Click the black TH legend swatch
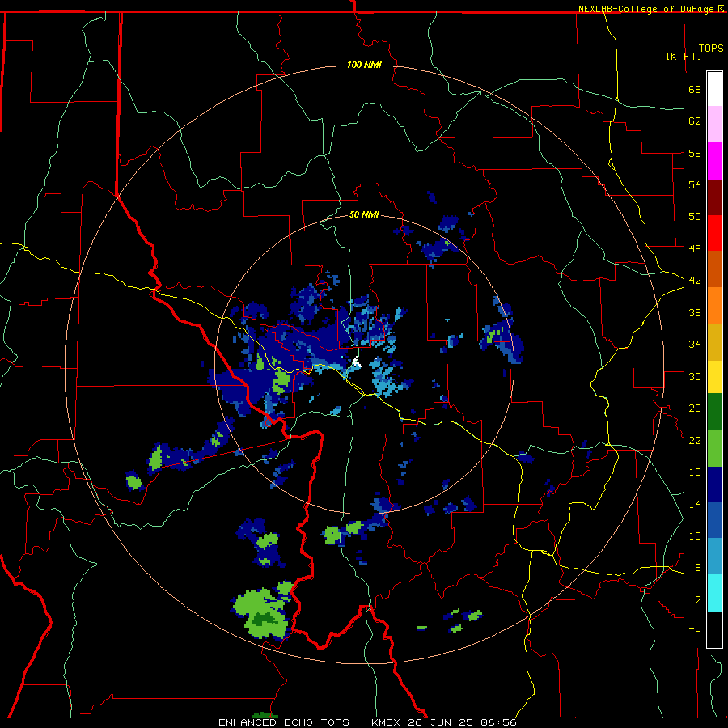This screenshot has height=728, width=728. (714, 629)
